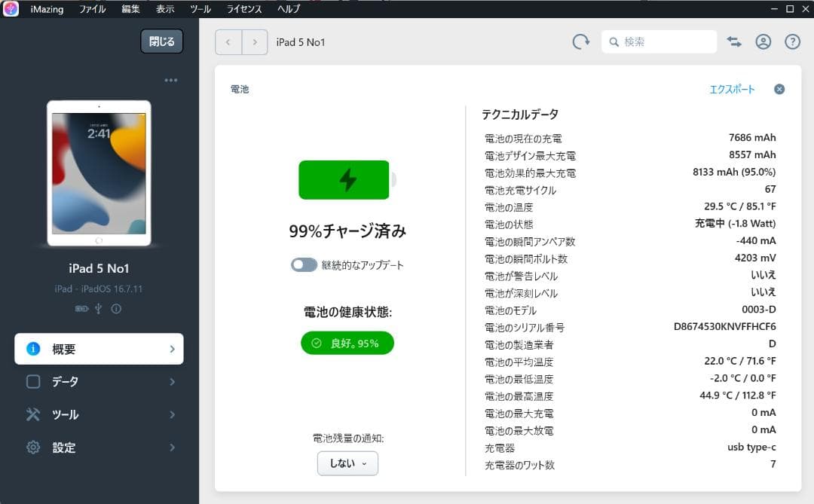
Task: Click the エクスポート link in the battery panel
Action: coord(733,89)
